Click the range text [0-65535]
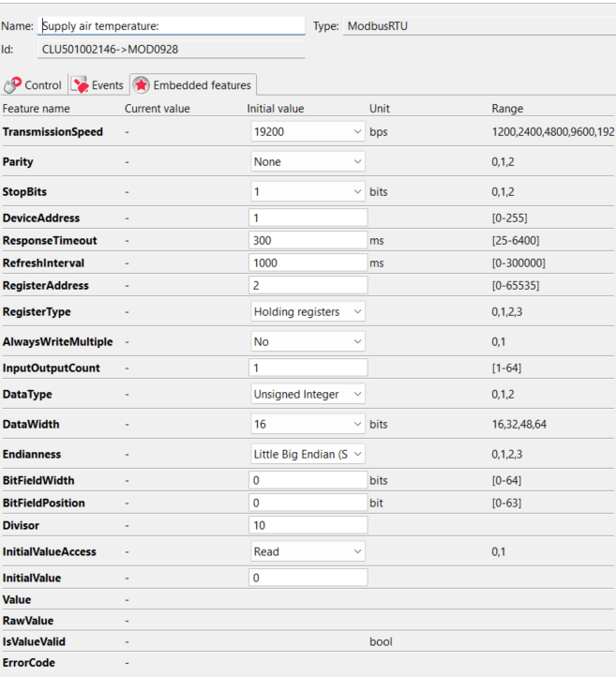616x677 pixels. tap(516, 285)
